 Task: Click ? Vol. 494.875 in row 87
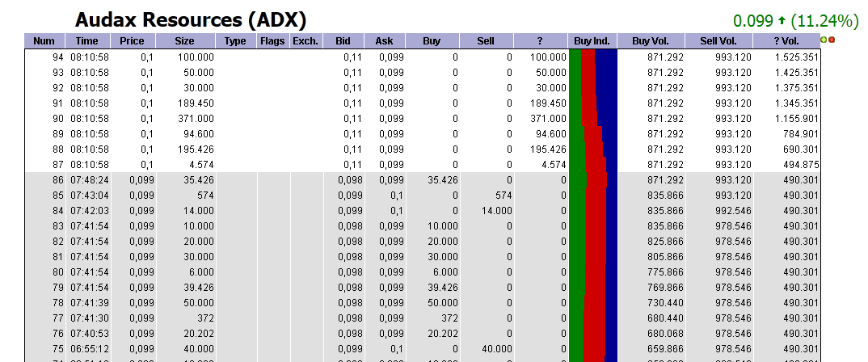pyautogui.click(x=800, y=164)
